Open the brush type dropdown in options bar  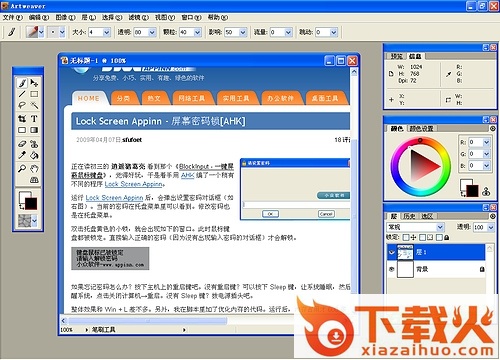point(41,32)
